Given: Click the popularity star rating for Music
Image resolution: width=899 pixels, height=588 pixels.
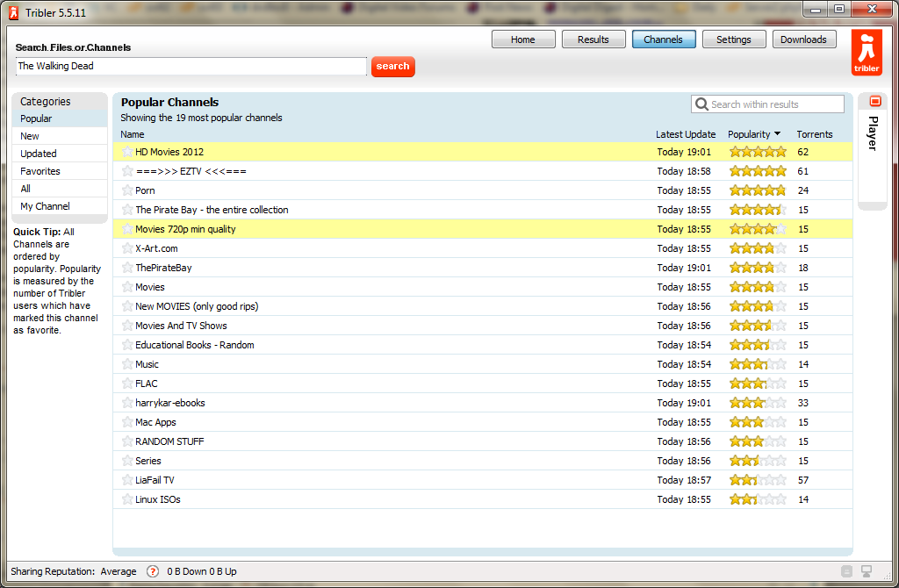Looking at the screenshot, I should click(757, 364).
